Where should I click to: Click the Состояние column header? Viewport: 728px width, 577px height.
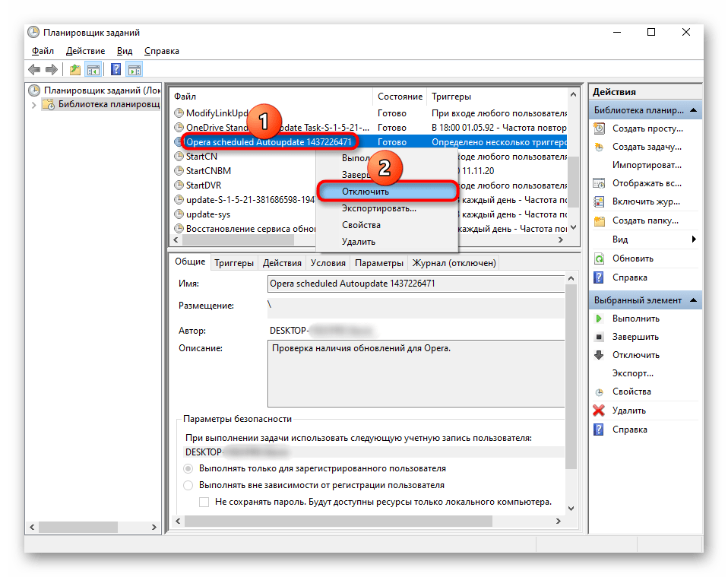click(x=400, y=96)
